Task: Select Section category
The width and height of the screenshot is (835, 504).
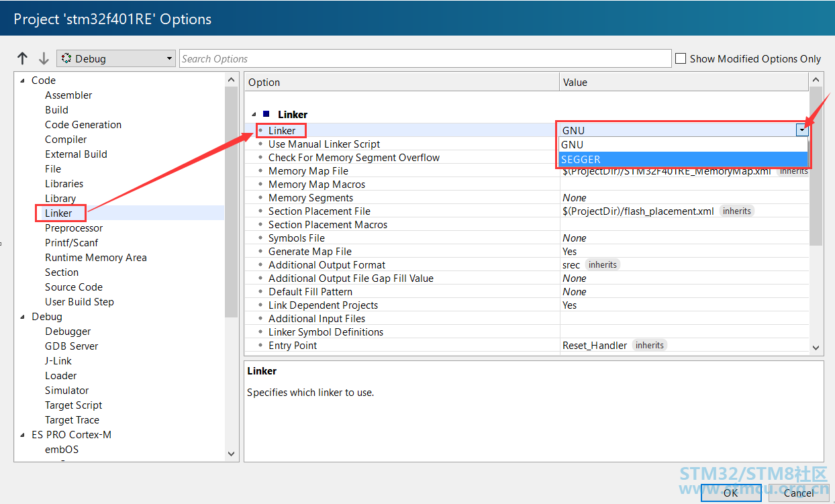Action: point(62,272)
